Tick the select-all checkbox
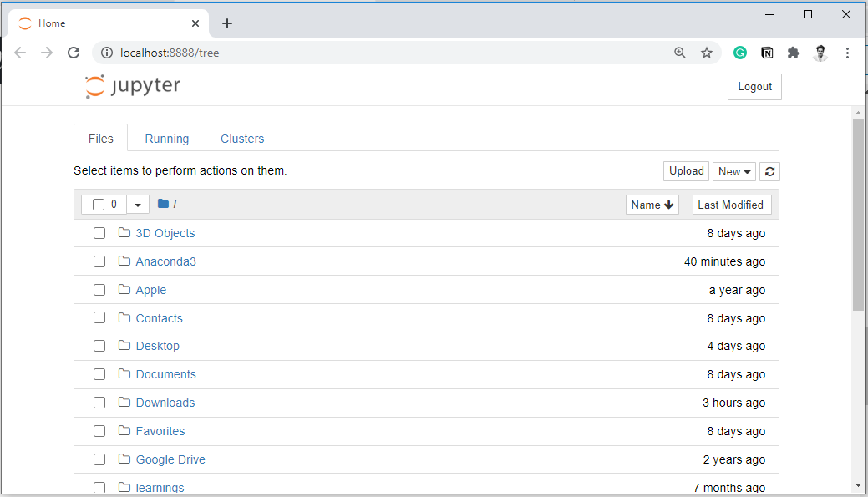The width and height of the screenshot is (868, 497). tap(99, 205)
